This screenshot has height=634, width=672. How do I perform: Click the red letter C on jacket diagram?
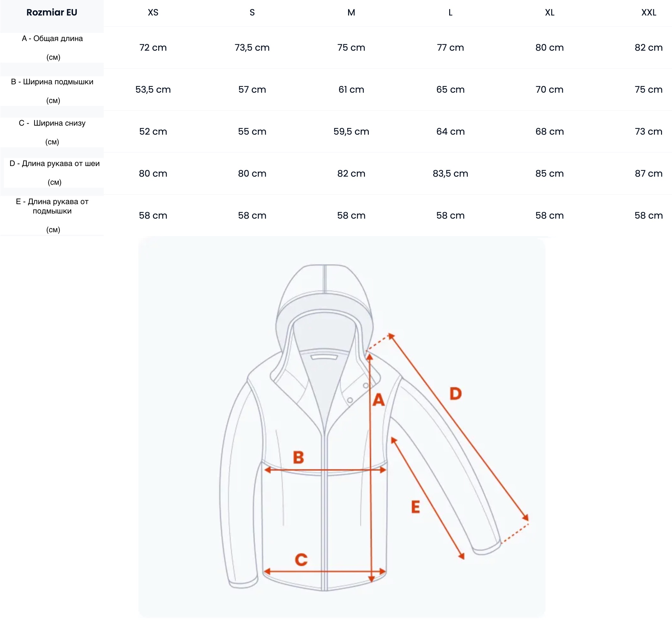(301, 560)
